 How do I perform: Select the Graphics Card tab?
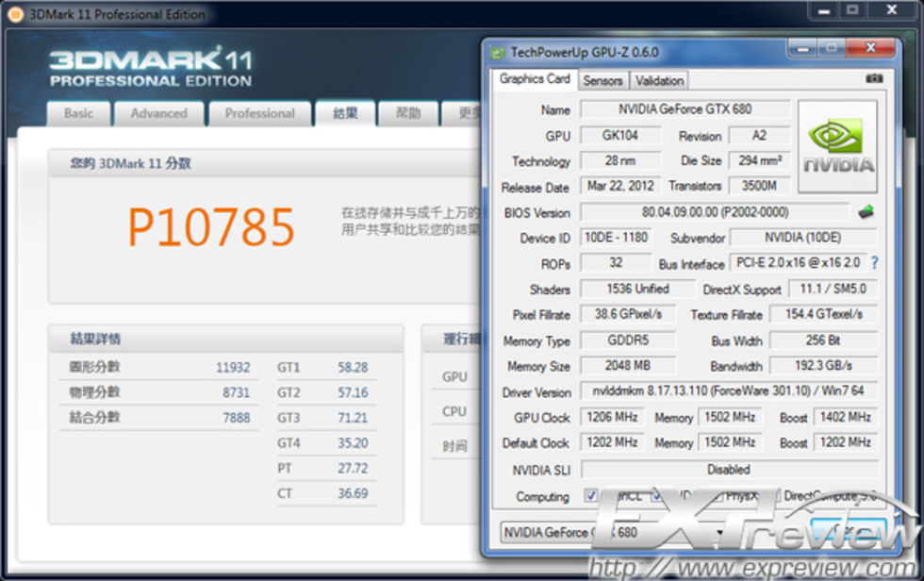coord(535,80)
